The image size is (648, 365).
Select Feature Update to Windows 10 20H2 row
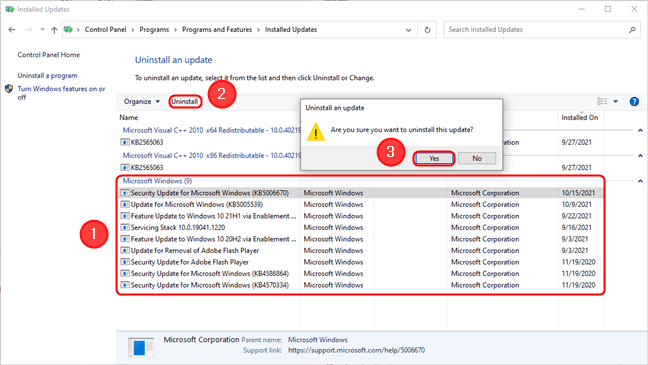point(360,239)
